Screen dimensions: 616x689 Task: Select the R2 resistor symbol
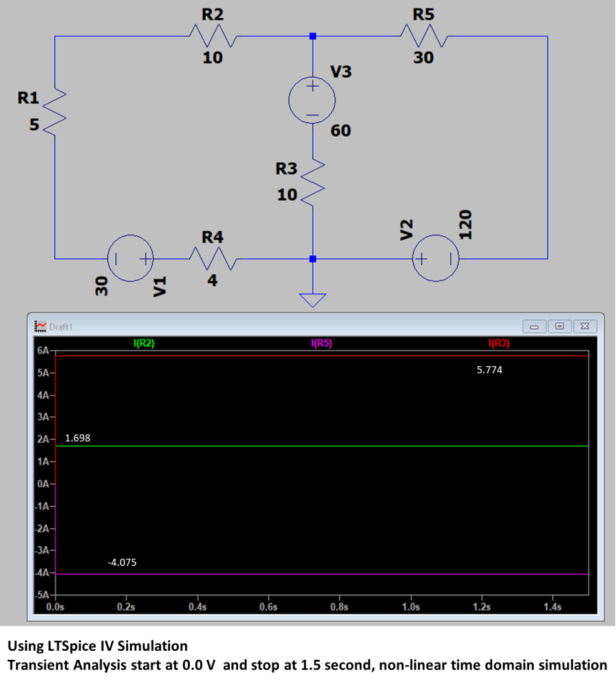pos(213,36)
